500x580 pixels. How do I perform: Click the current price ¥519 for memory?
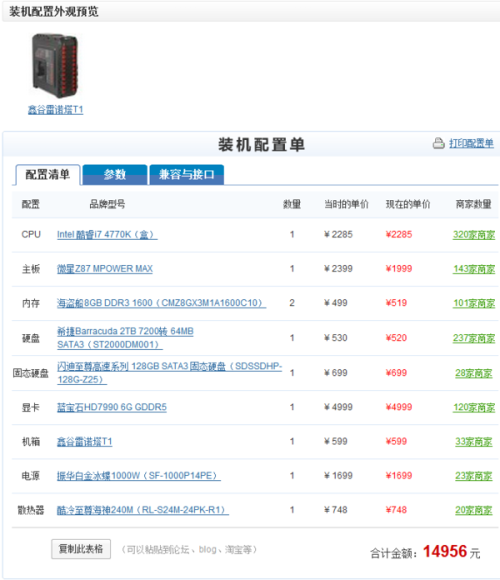[x=396, y=303]
